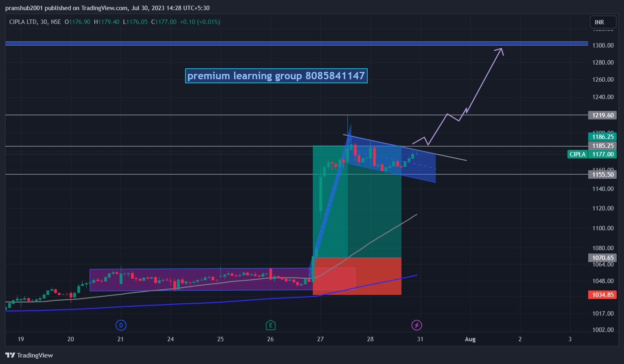
Task: Click the open value O1176.90
Action: pos(78,22)
